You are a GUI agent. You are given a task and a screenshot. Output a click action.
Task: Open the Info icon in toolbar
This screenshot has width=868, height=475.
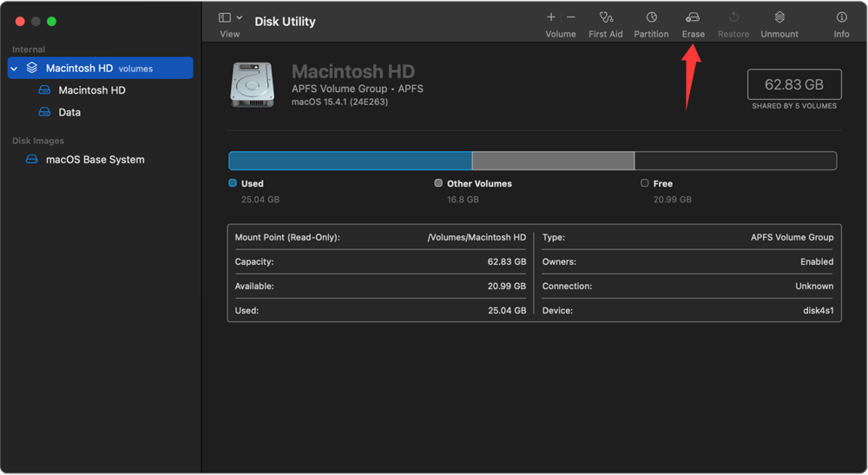[x=841, y=17]
